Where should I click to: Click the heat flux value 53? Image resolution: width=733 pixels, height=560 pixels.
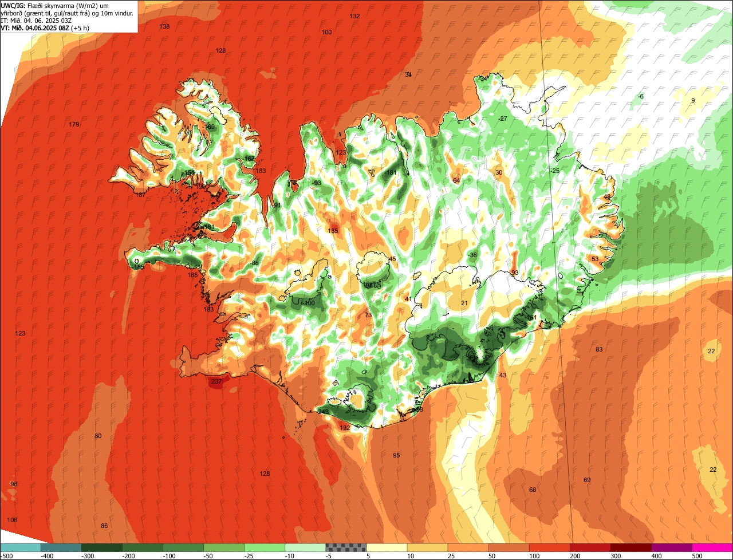[x=595, y=259]
